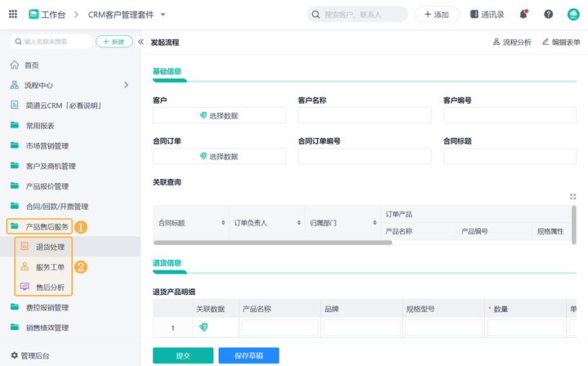Sort by 合同标题 column
This screenshot has width=588, height=366.
tap(223, 223)
